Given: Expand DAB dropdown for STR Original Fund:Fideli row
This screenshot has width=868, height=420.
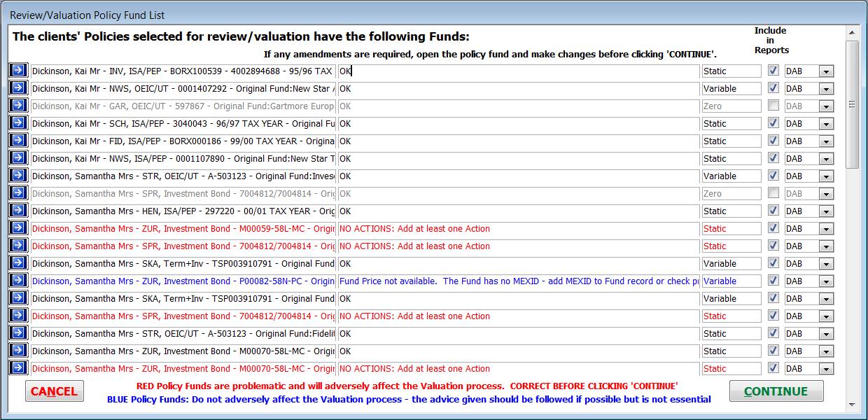Looking at the screenshot, I should coord(826,334).
